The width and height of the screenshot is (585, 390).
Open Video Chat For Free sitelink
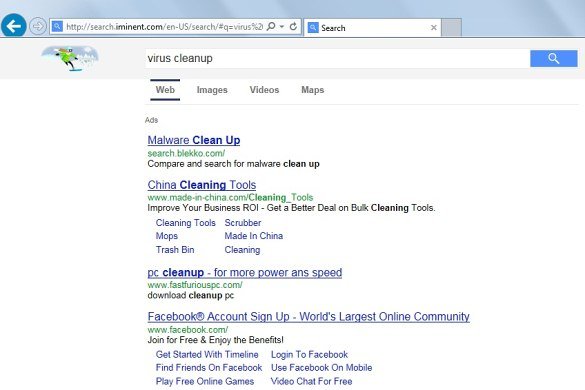(x=312, y=381)
